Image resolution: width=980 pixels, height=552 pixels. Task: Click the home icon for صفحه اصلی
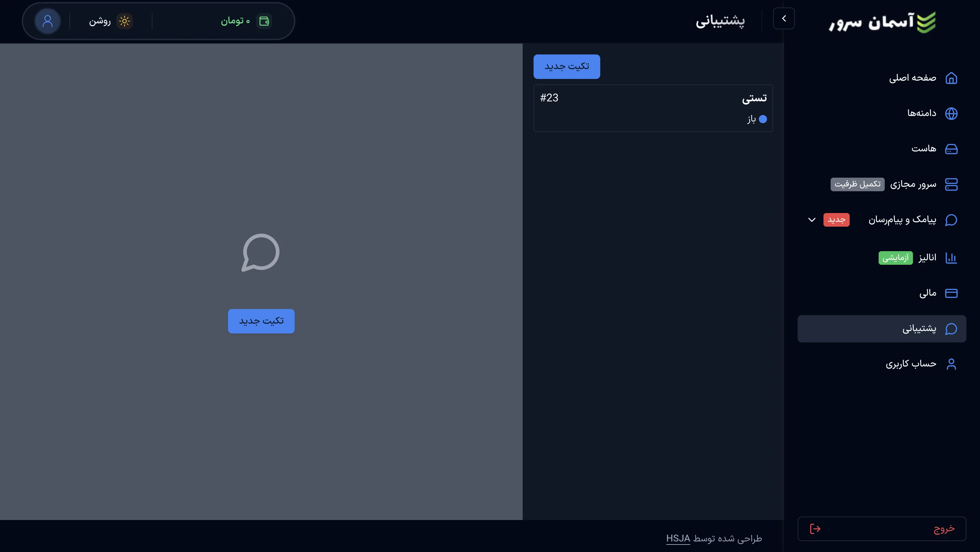pyautogui.click(x=951, y=78)
